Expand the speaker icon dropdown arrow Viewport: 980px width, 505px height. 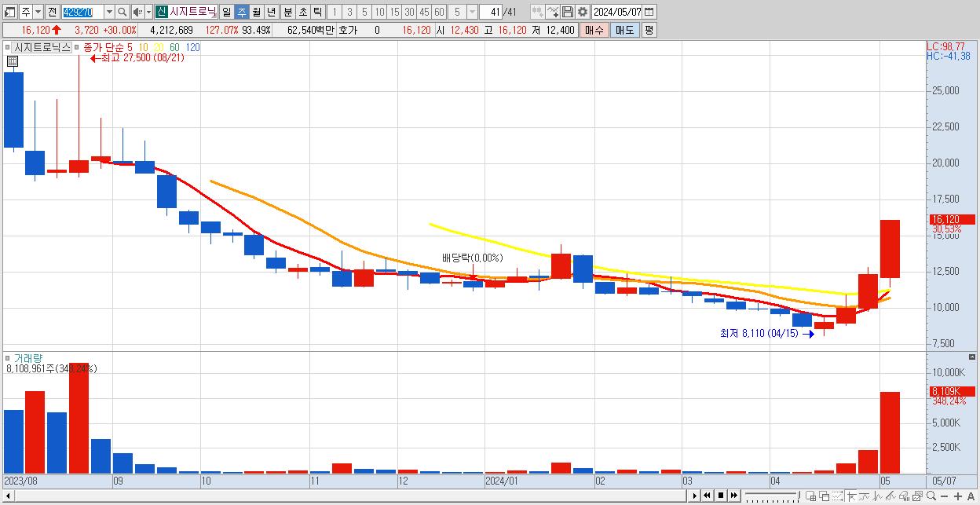point(148,12)
